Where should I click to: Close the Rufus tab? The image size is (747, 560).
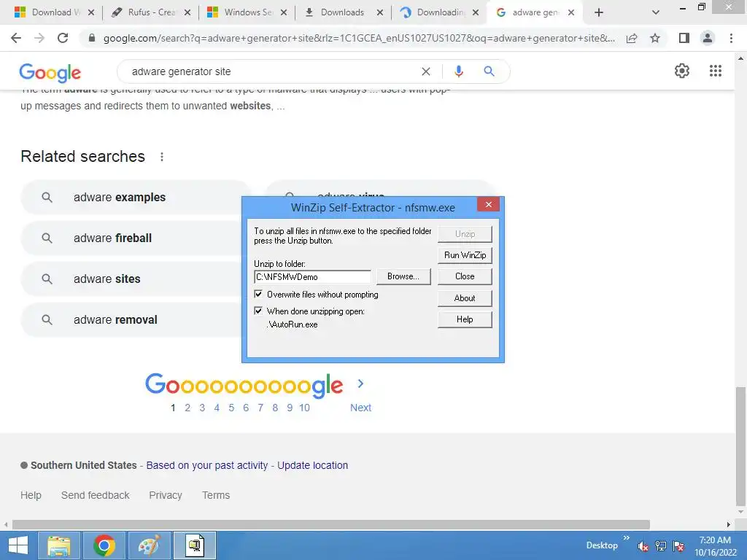click(x=187, y=12)
